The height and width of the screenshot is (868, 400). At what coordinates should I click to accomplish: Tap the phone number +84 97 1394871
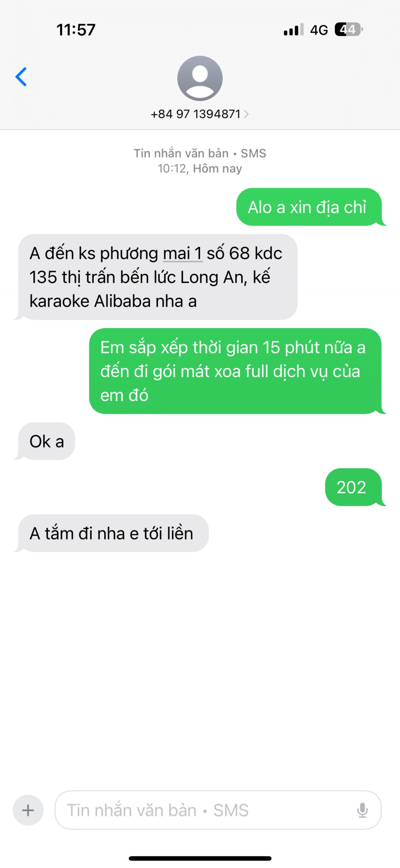tap(196, 114)
